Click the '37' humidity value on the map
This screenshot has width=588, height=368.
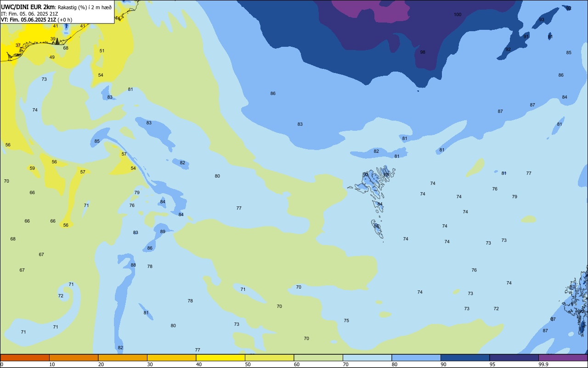coord(18,45)
